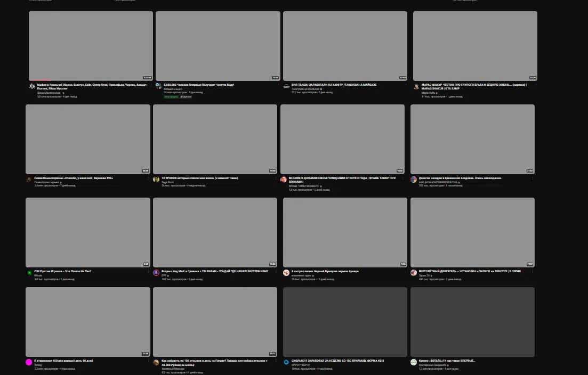The image size is (588, 375).
Task: Click the Слава Комиссаренко «Спасибо, у меня всё» title
Action: 74,178
